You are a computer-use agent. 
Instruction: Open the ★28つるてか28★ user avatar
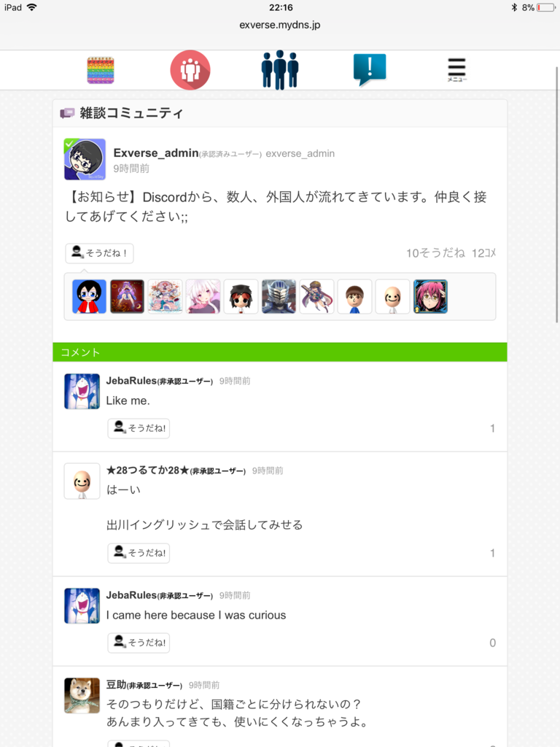[82, 481]
